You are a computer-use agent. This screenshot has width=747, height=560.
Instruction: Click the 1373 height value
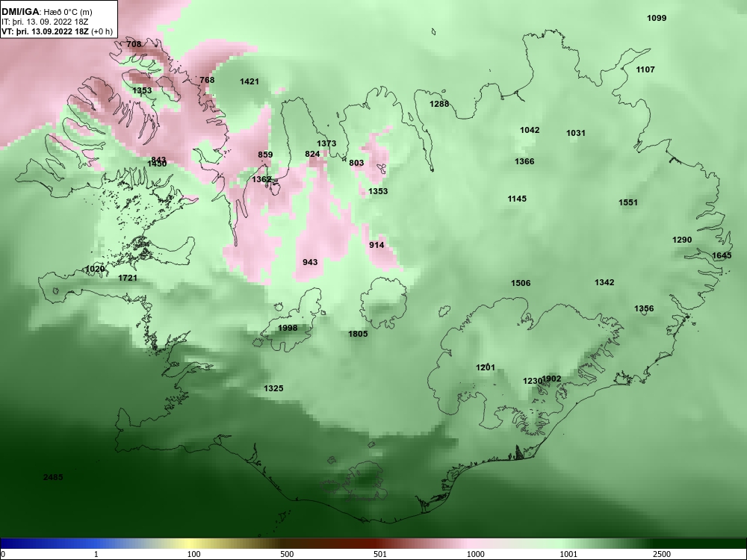coord(326,143)
